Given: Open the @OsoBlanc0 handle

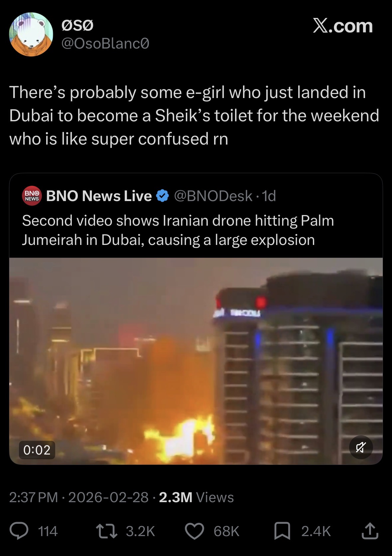Looking at the screenshot, I should 105,44.
